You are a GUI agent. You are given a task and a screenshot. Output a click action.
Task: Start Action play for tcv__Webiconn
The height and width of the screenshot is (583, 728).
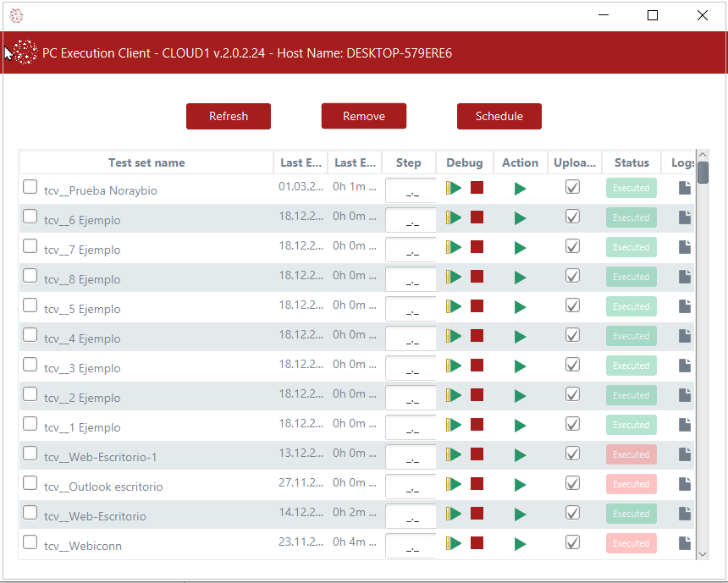520,544
